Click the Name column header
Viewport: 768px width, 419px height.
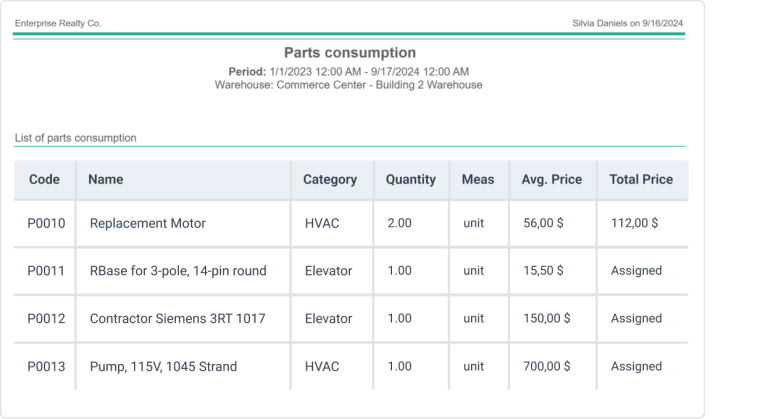tap(106, 180)
